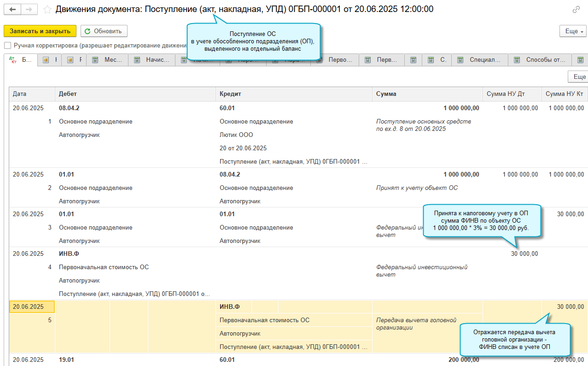Image resolution: width=588 pixels, height=366 pixels.
Task: Click the forward navigation arrow
Action: click(29, 9)
